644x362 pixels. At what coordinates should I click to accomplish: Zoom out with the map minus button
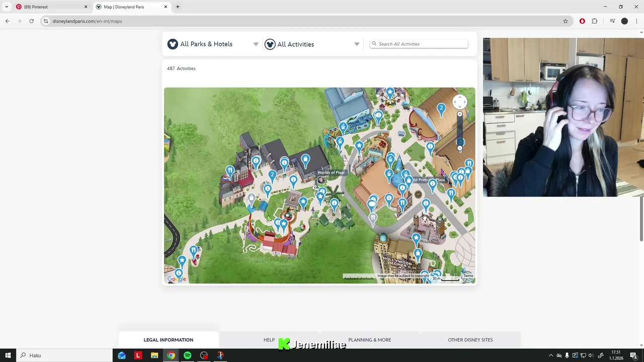pyautogui.click(x=459, y=149)
